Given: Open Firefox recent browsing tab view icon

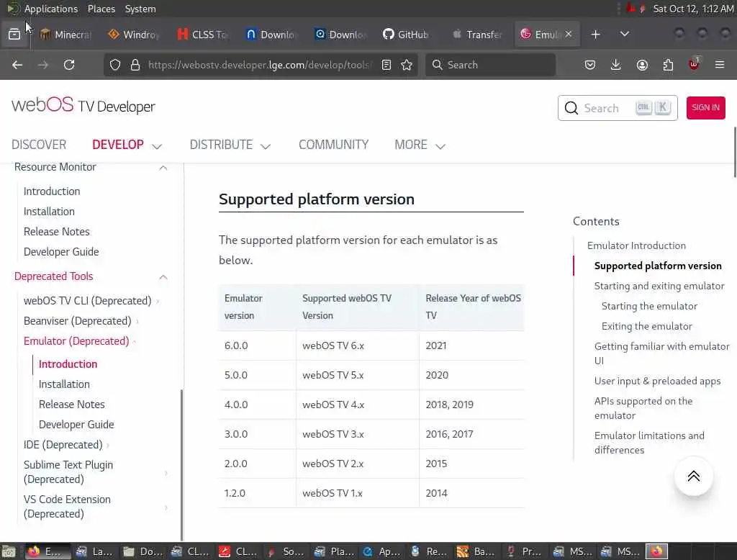Looking at the screenshot, I should [x=14, y=35].
